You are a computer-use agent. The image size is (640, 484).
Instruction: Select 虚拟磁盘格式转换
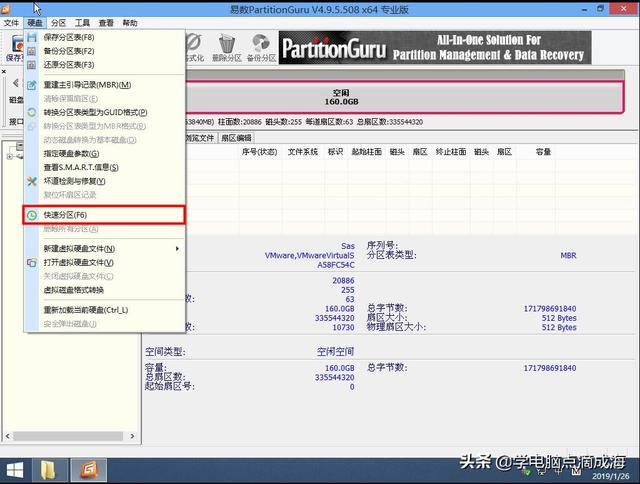click(x=105, y=290)
